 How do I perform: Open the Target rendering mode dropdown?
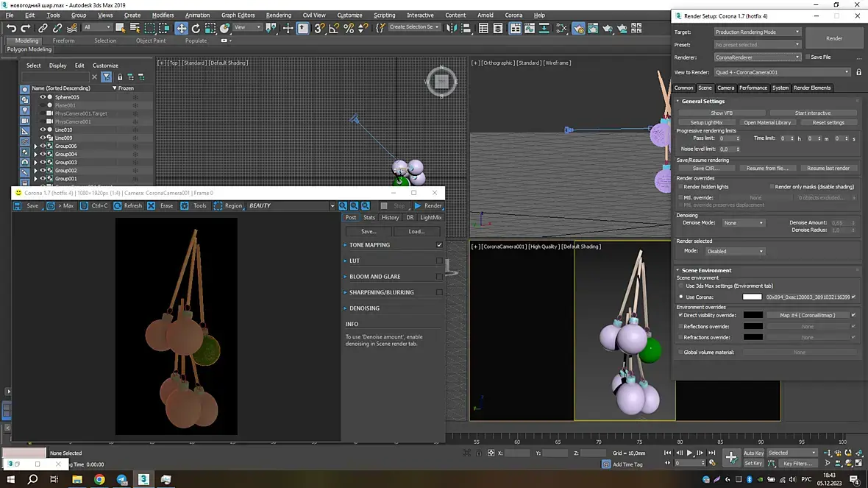(757, 32)
